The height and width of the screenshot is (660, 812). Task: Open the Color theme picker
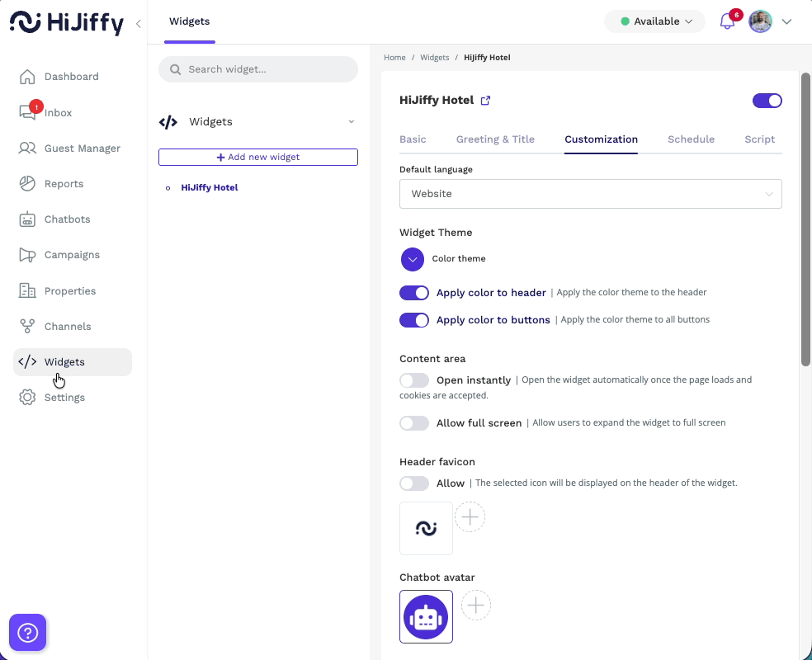coord(412,259)
